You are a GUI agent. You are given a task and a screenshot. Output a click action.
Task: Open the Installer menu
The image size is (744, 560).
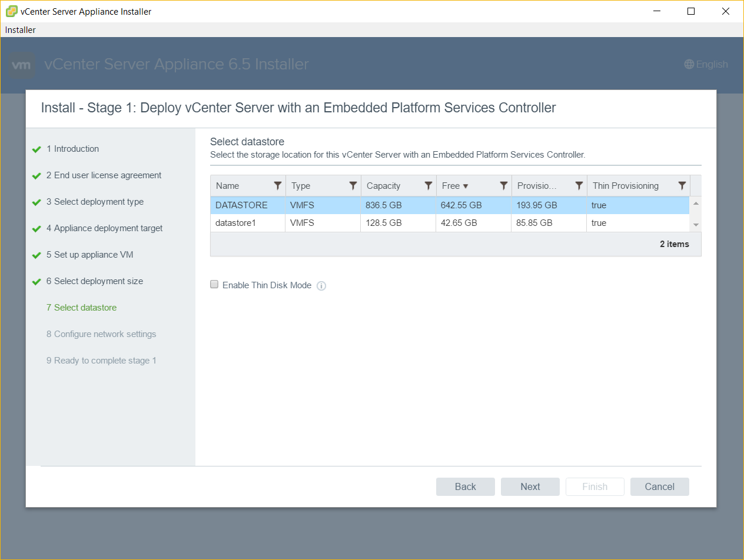coord(21,30)
